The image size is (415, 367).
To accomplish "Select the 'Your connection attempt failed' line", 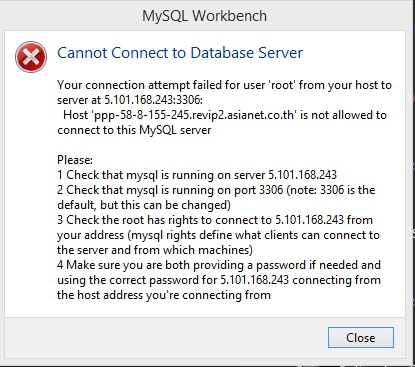I will 224,85.
